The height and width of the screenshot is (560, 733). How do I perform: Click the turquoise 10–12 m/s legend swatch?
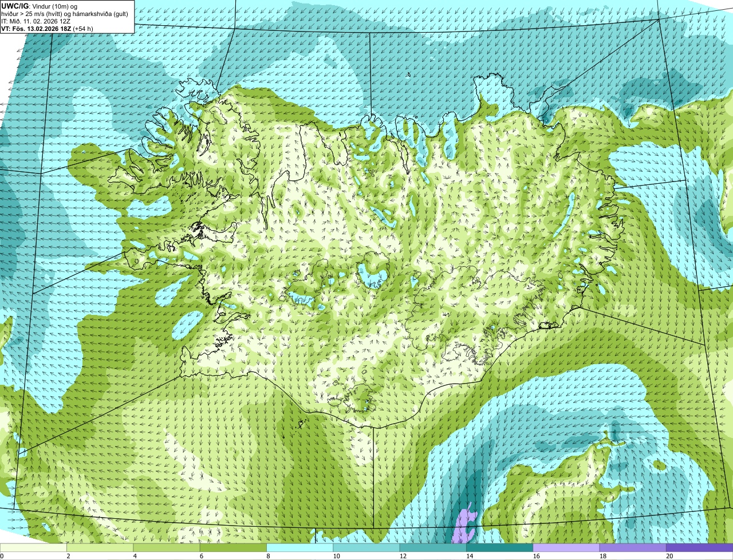pos(366,547)
